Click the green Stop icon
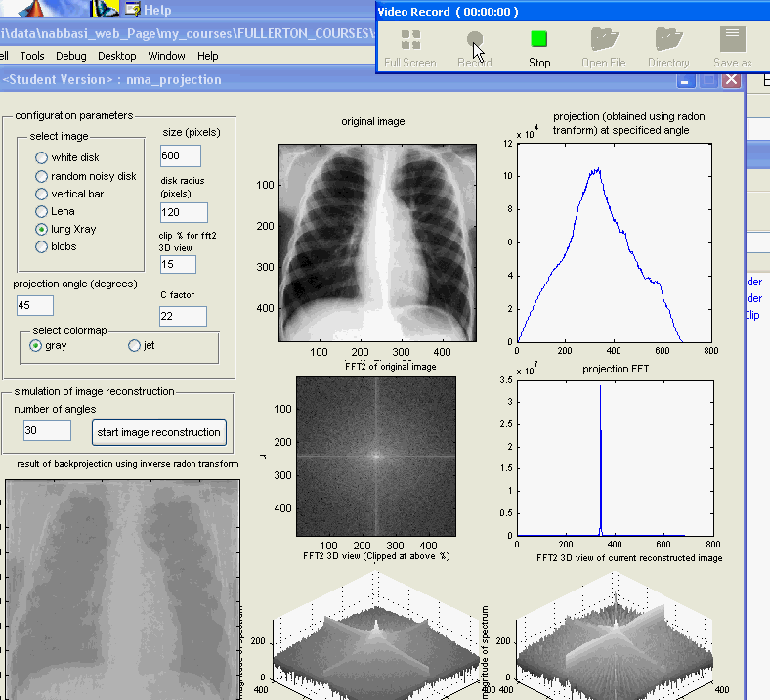This screenshot has height=700, width=770. pos(539,40)
